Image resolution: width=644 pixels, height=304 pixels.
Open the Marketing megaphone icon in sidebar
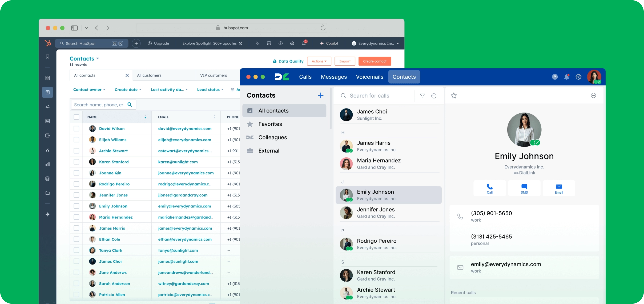[47, 107]
